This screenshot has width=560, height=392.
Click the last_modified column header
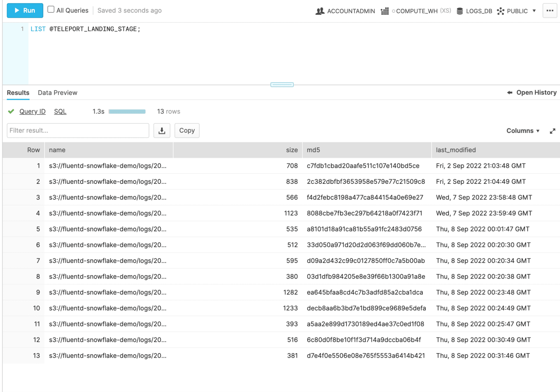point(456,150)
